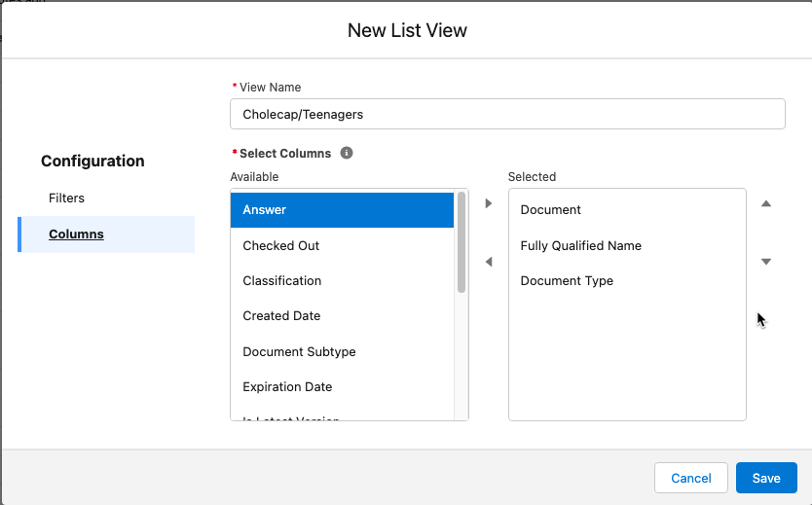Choose Classification from Available columns
This screenshot has width=812, height=505.
342,280
